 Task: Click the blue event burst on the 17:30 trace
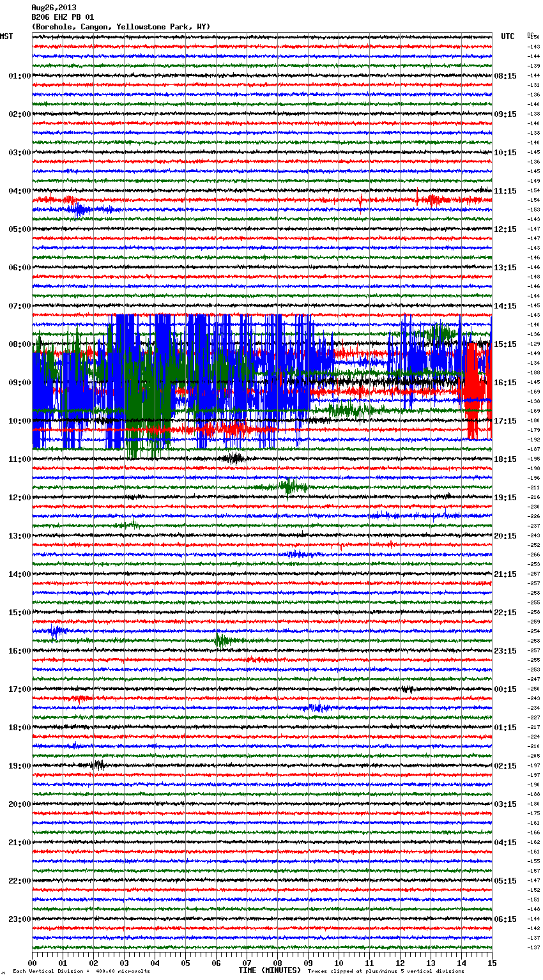[318, 707]
